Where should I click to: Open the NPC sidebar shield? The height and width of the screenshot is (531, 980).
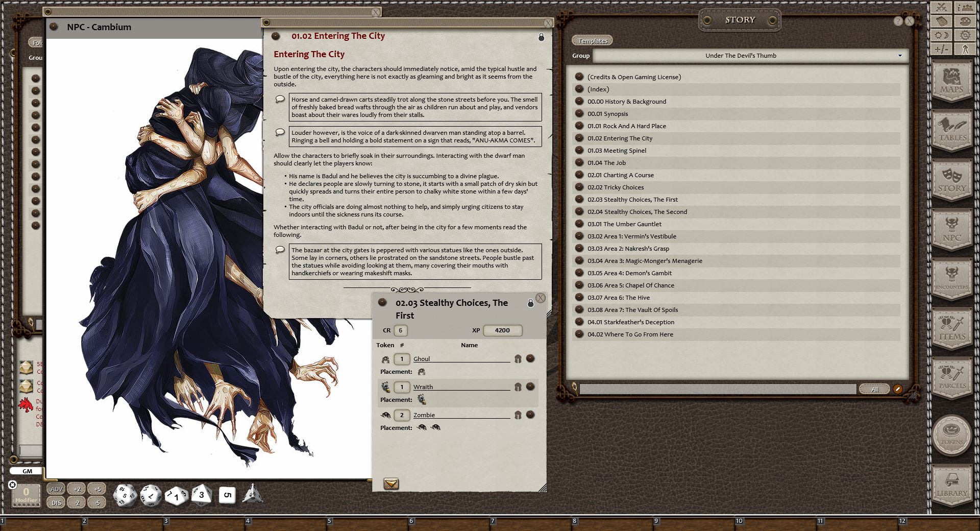tap(952, 230)
